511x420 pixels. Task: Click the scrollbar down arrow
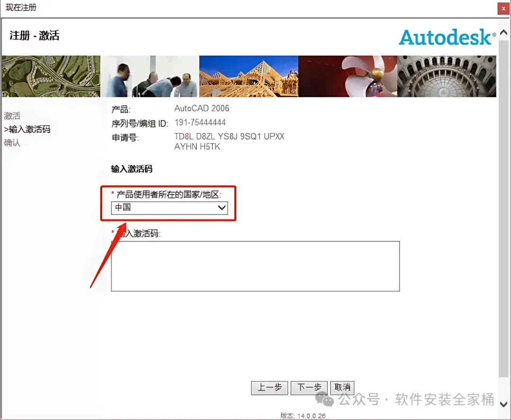tap(503, 404)
